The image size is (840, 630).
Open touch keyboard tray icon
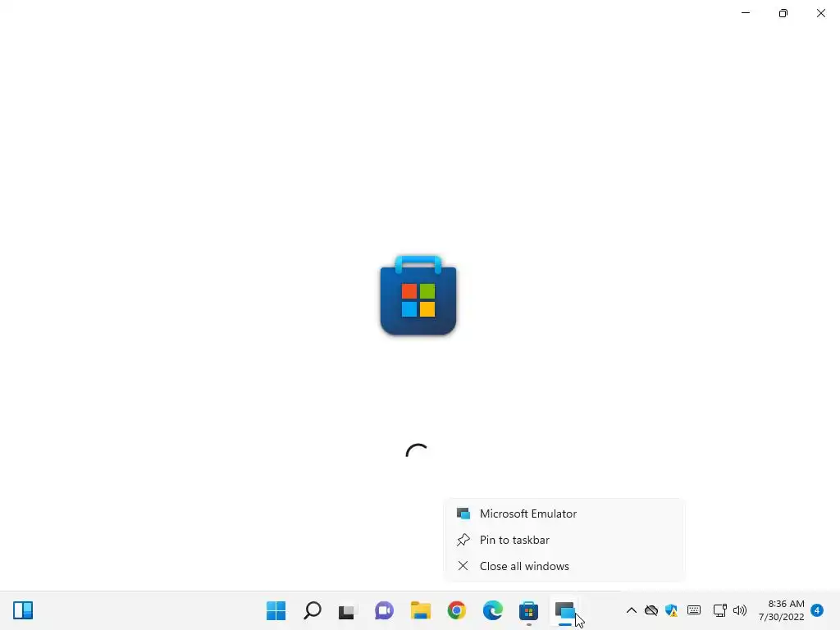click(x=694, y=610)
